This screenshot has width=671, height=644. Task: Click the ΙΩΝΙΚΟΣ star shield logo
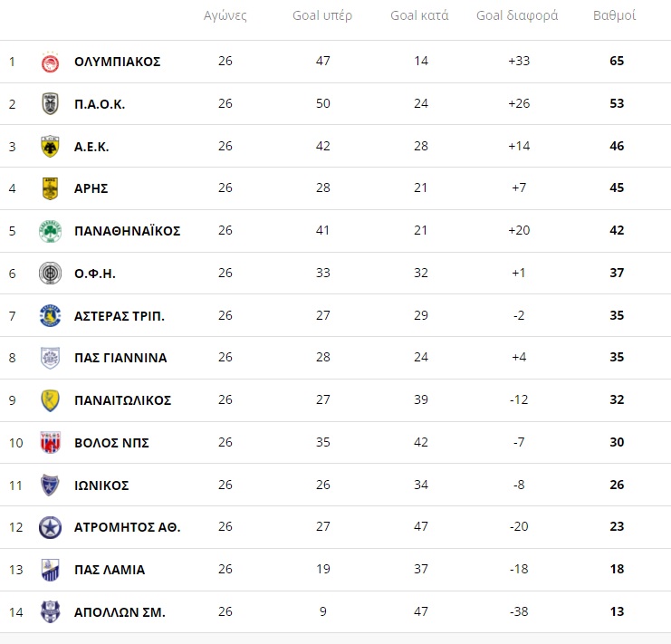[x=50, y=485]
